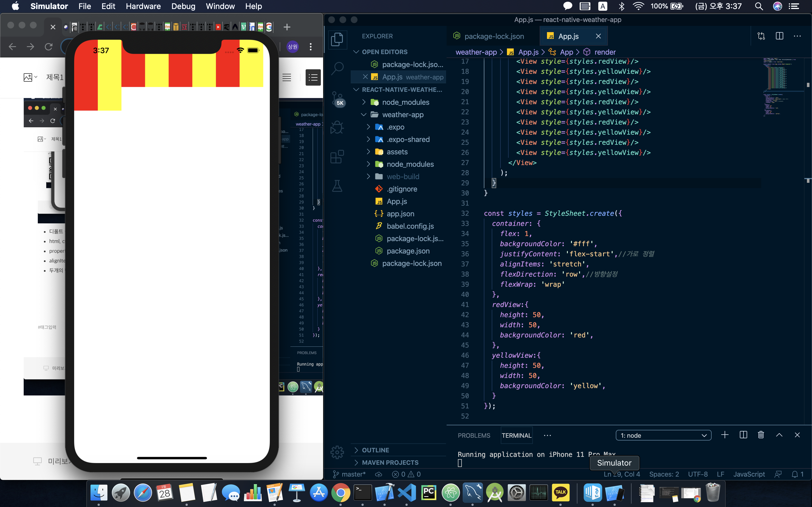This screenshot has width=812, height=507.
Task: Expand the .expo folder in explorer
Action: tap(395, 127)
